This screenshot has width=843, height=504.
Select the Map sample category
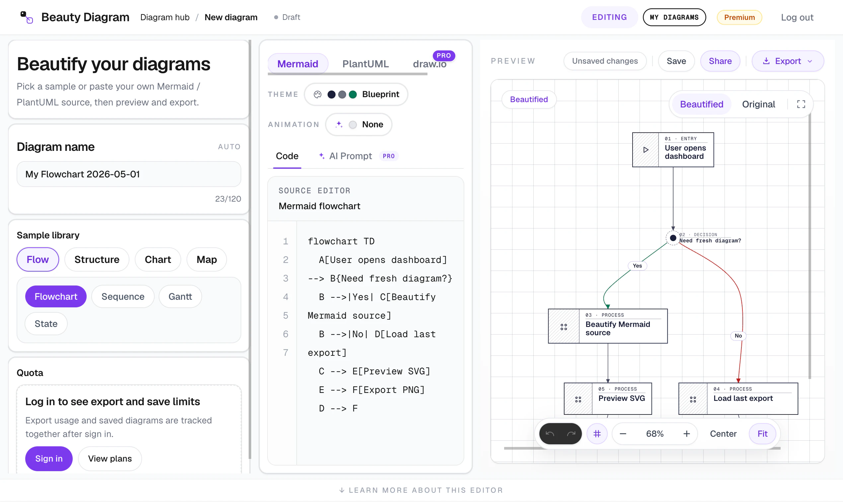[207, 260]
